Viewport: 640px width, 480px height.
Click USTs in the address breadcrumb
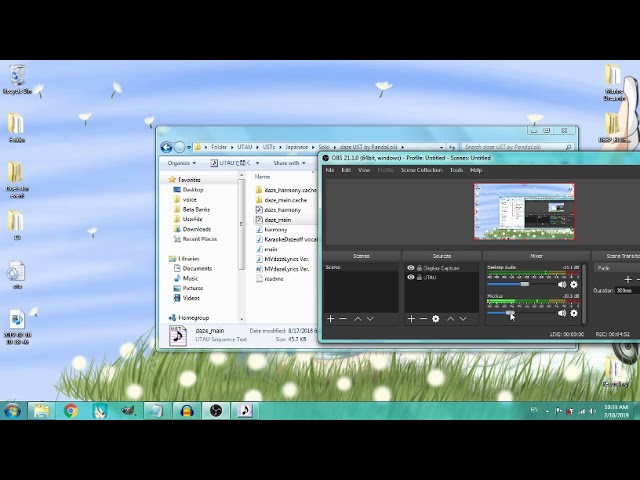tap(269, 147)
